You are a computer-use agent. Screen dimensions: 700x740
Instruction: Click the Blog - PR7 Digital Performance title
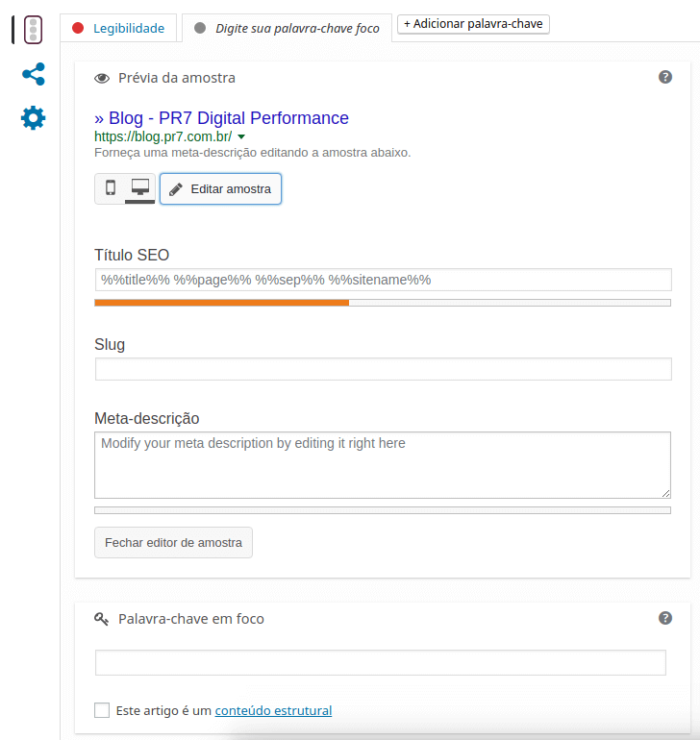click(228, 118)
